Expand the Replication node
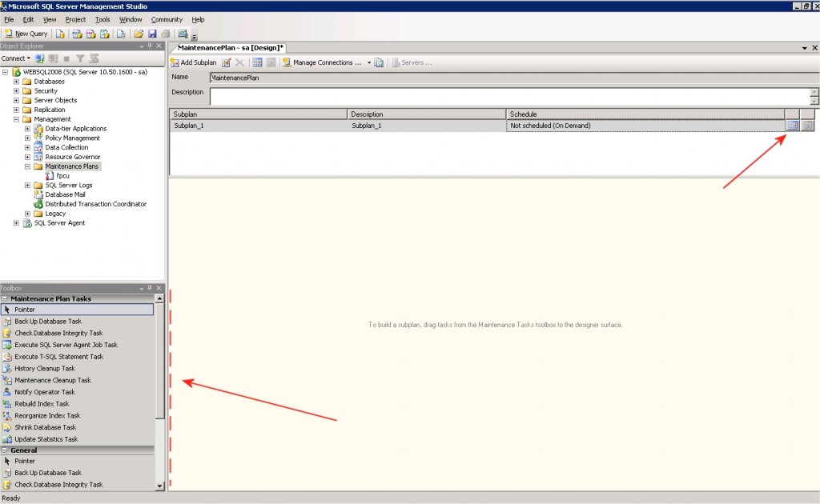Screen dimensions: 820x504 tap(16, 110)
